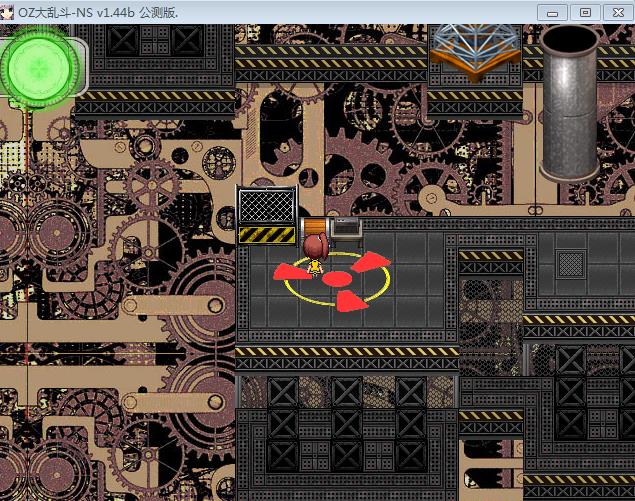This screenshot has width=635, height=501.
Task: Click the game app icon in title bar
Action: (x=7, y=13)
